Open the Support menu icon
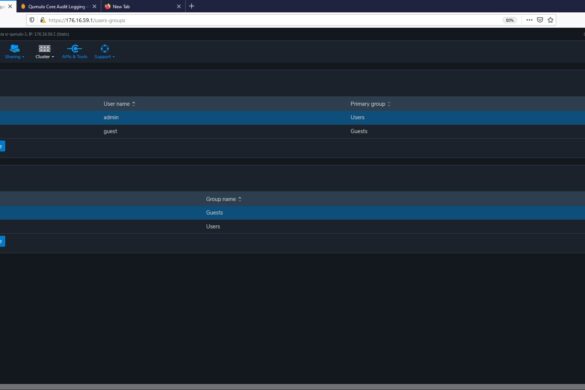 click(104, 49)
